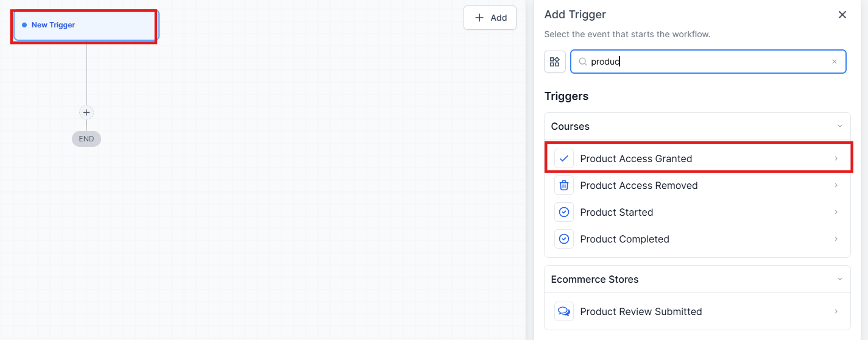The image size is (868, 340).
Task: Select the Product Started trigger
Action: (616, 212)
